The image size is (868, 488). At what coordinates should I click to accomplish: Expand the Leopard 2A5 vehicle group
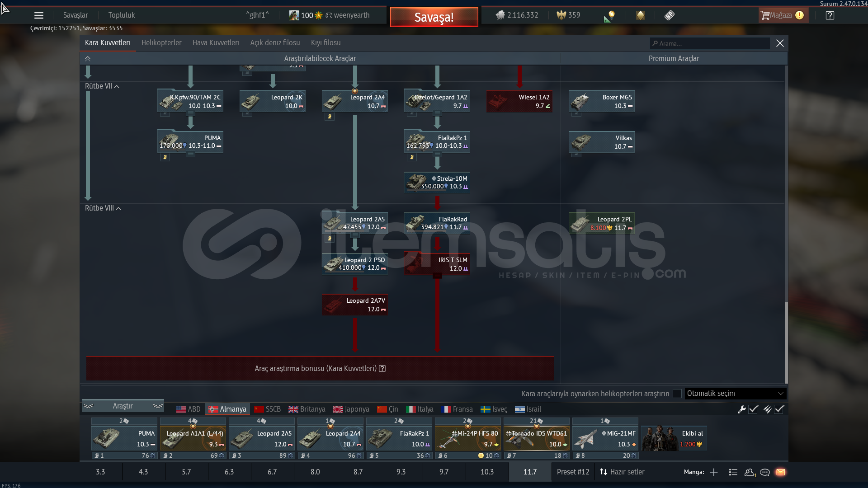click(x=355, y=236)
